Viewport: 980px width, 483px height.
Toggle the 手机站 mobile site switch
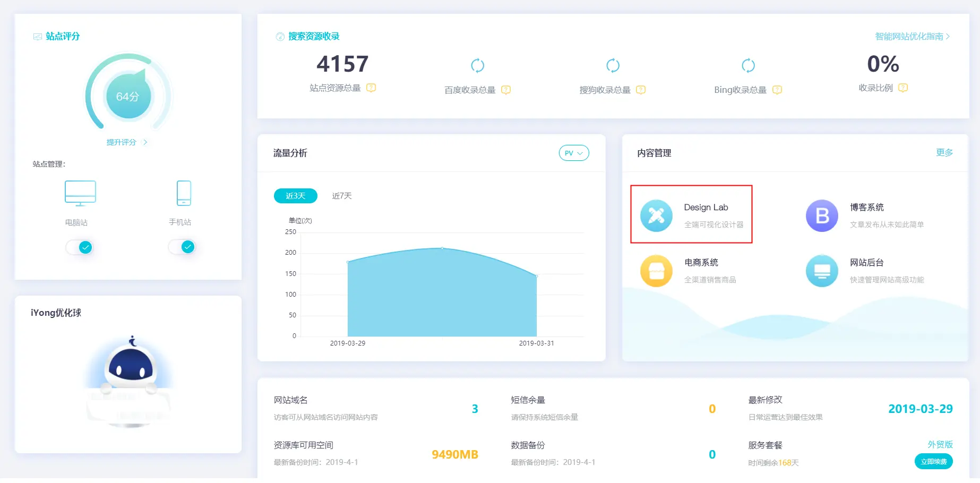[182, 247]
